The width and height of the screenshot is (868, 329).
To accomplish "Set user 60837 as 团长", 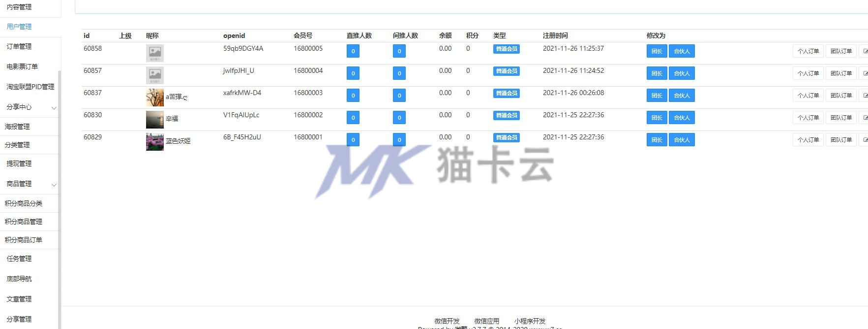I will click(657, 96).
